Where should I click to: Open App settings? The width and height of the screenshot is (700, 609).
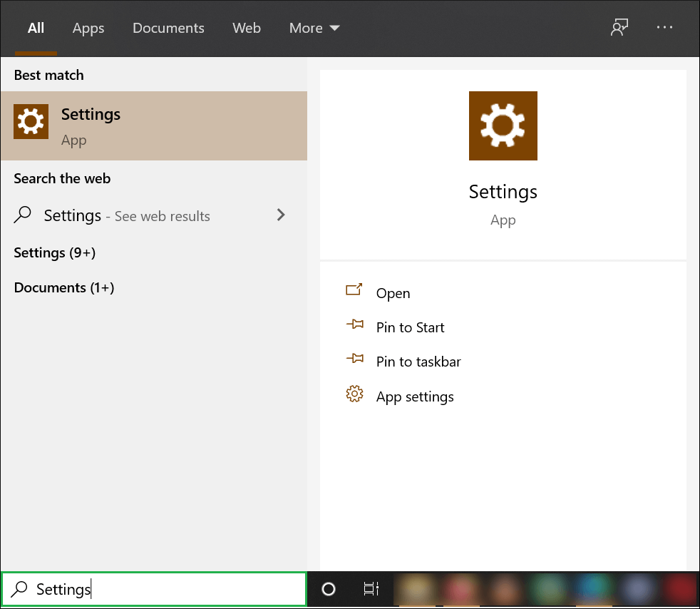pos(415,397)
